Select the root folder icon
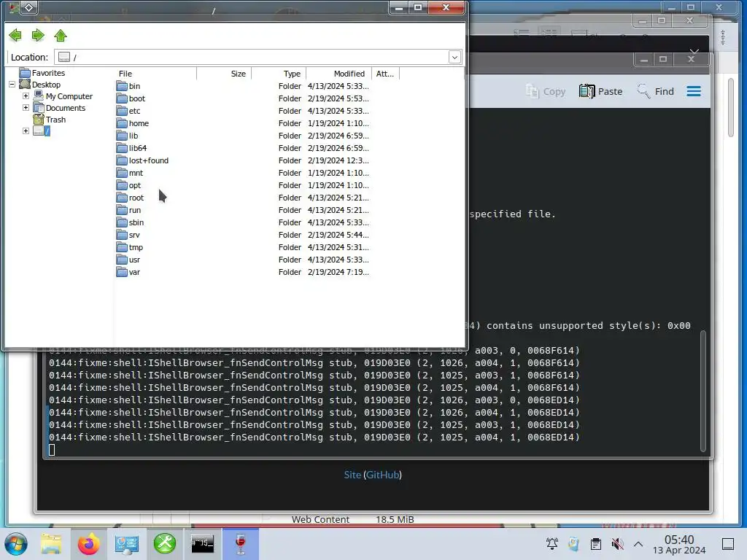The width and height of the screenshot is (747, 560). coord(122,198)
